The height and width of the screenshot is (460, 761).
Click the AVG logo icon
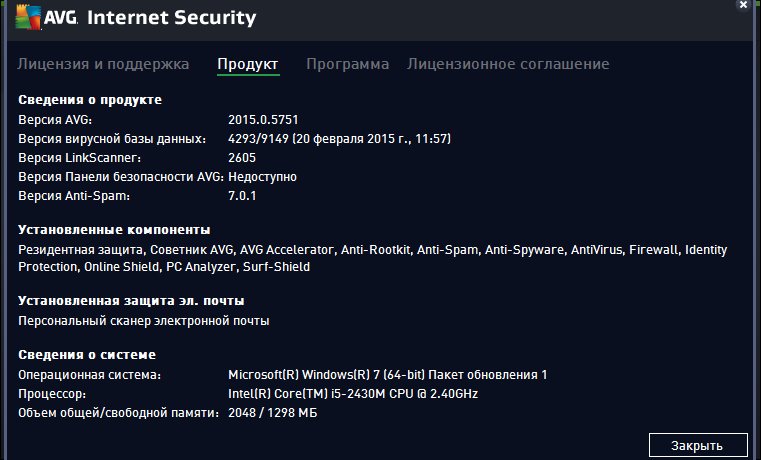point(28,17)
